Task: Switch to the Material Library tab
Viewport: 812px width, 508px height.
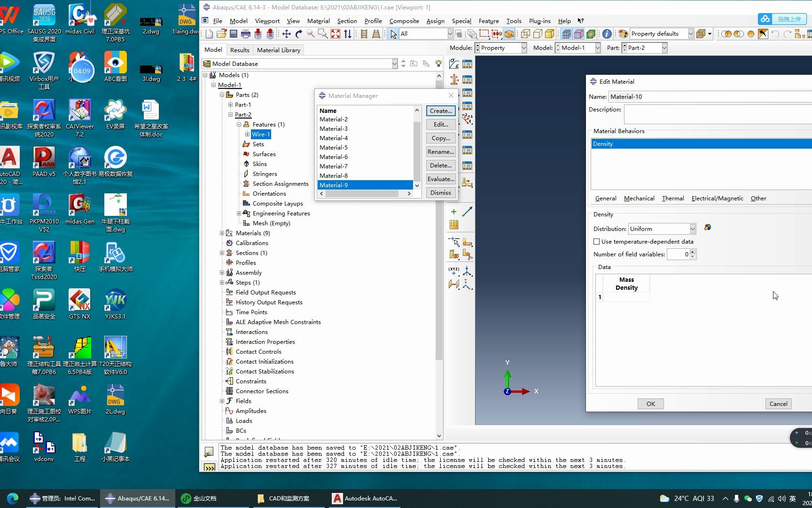Action: [279, 50]
